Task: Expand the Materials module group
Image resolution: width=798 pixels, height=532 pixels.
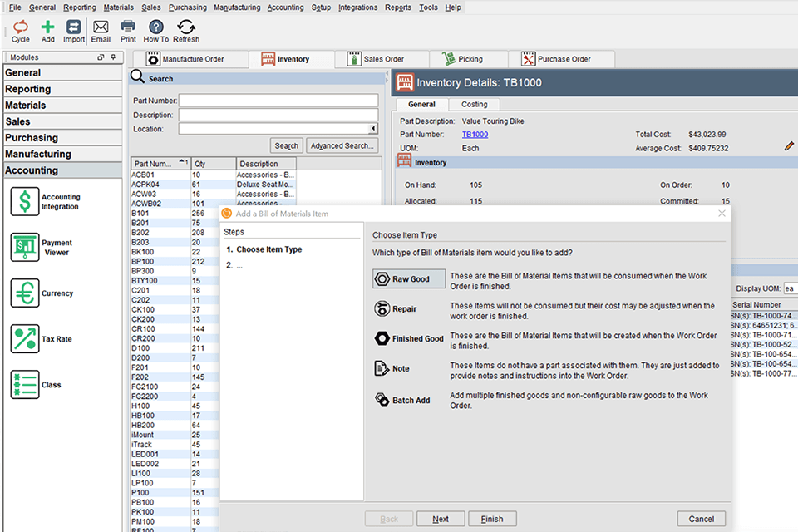Action: click(62, 106)
